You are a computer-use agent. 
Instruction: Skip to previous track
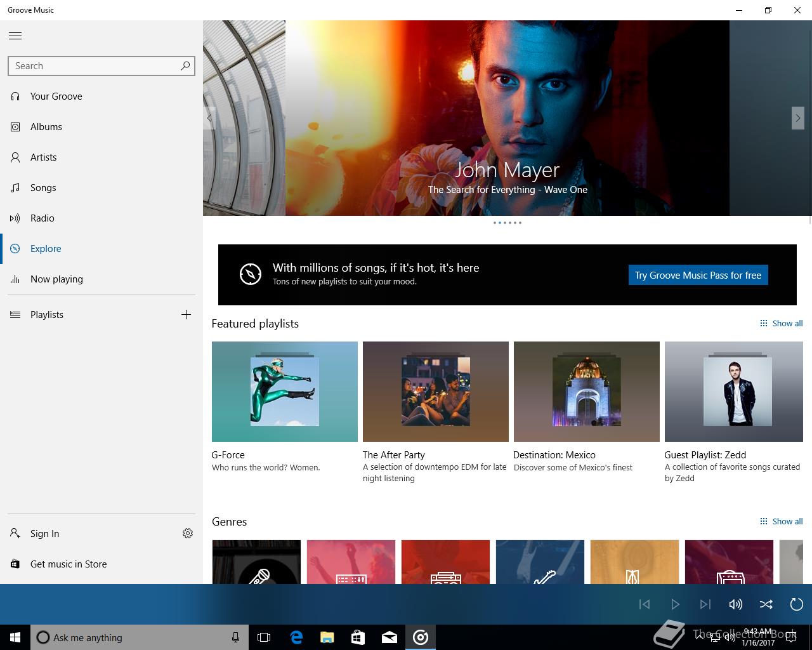(x=645, y=604)
